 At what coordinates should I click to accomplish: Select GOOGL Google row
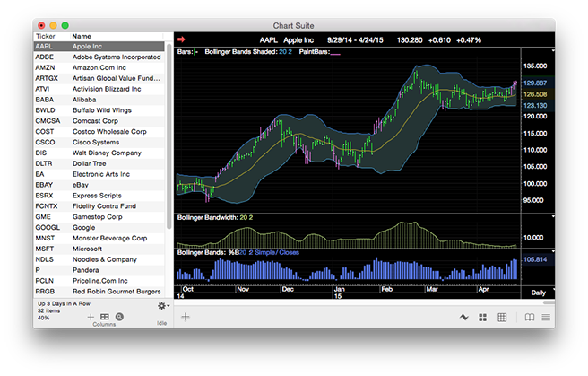[x=99, y=227]
